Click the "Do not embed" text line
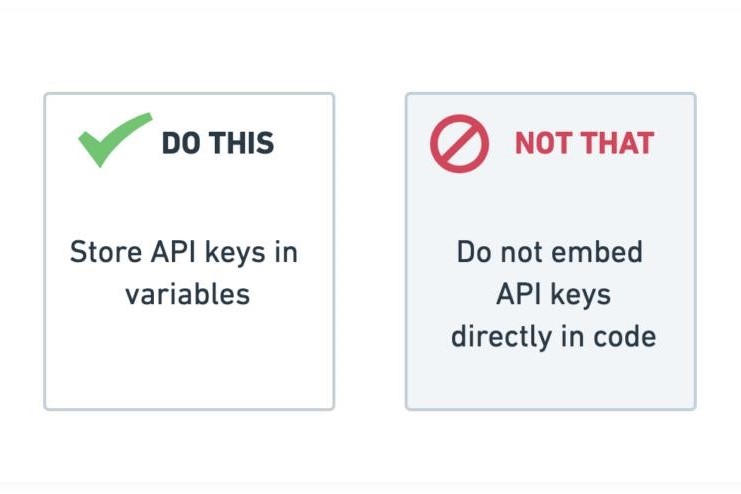 (550, 251)
